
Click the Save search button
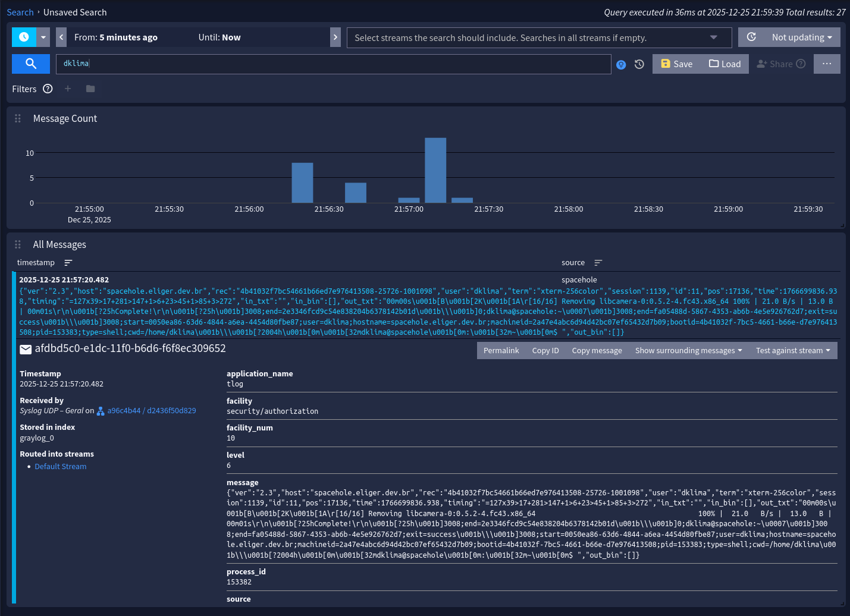[676, 64]
